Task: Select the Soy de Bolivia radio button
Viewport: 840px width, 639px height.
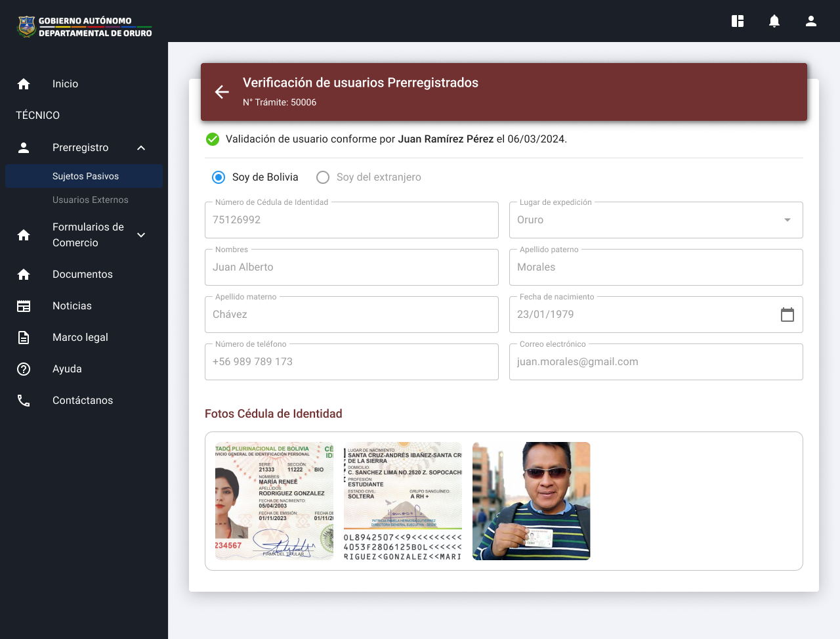Action: click(219, 177)
